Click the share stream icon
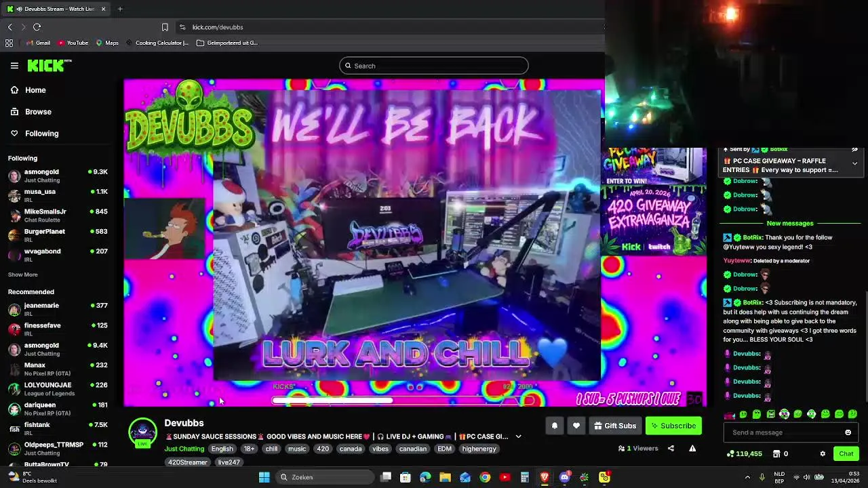The height and width of the screenshot is (488, 868). 671,449
